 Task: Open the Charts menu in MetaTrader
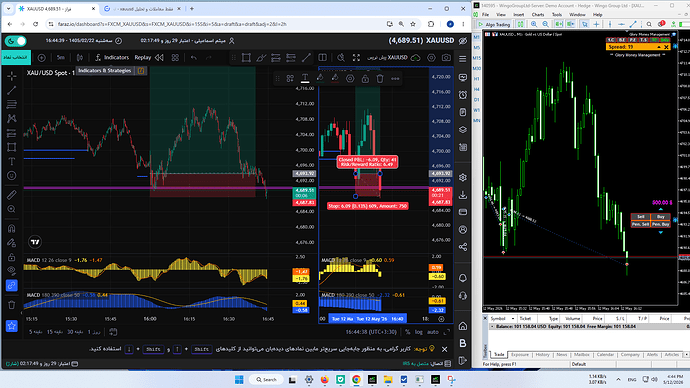click(538, 15)
